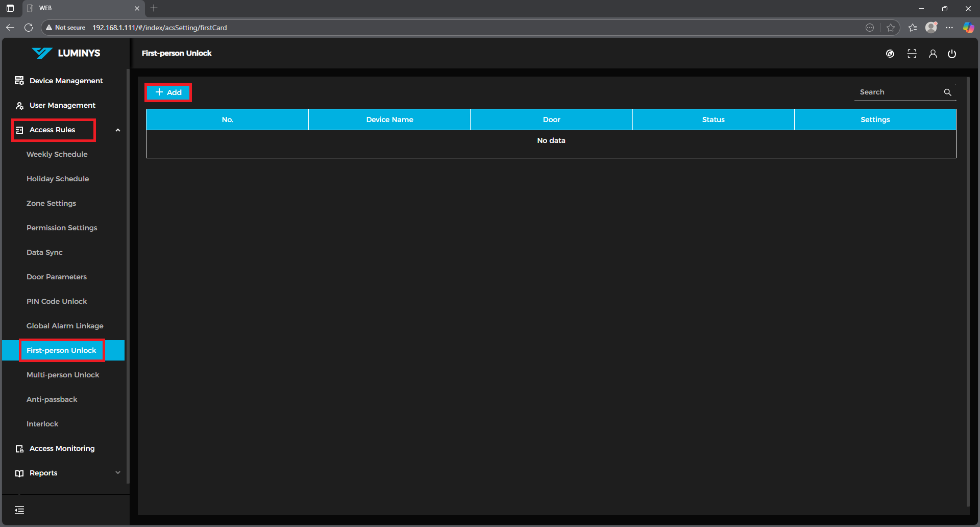Open Anti-passback settings

point(52,399)
